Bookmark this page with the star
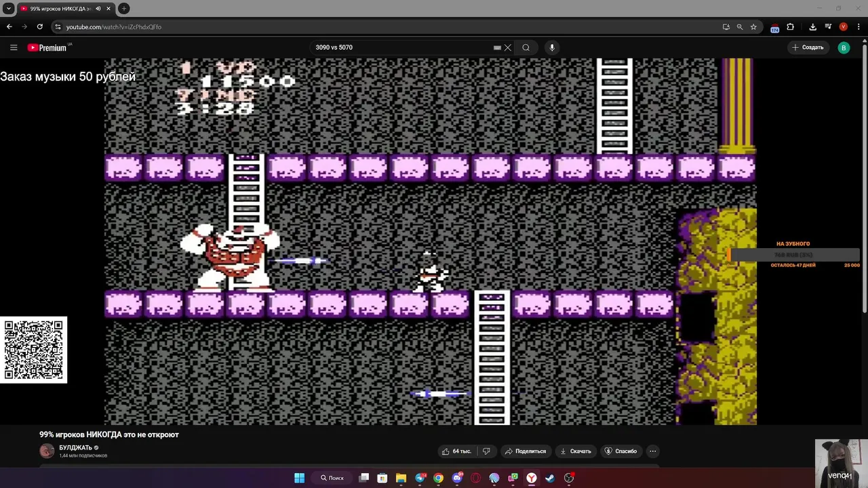868x488 pixels. pyautogui.click(x=753, y=27)
